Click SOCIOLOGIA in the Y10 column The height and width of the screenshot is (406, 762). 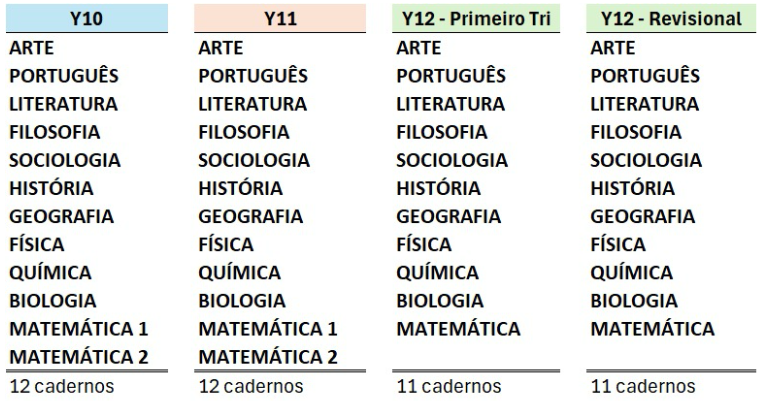(x=65, y=160)
